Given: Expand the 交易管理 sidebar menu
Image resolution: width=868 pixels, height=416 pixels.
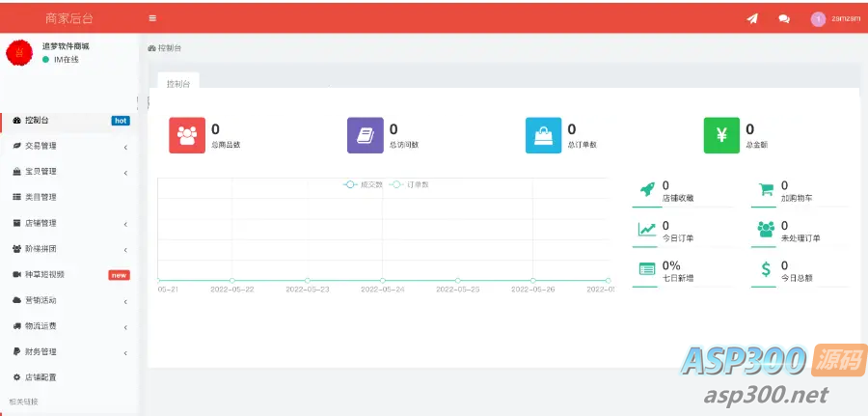Looking at the screenshot, I should click(69, 147).
